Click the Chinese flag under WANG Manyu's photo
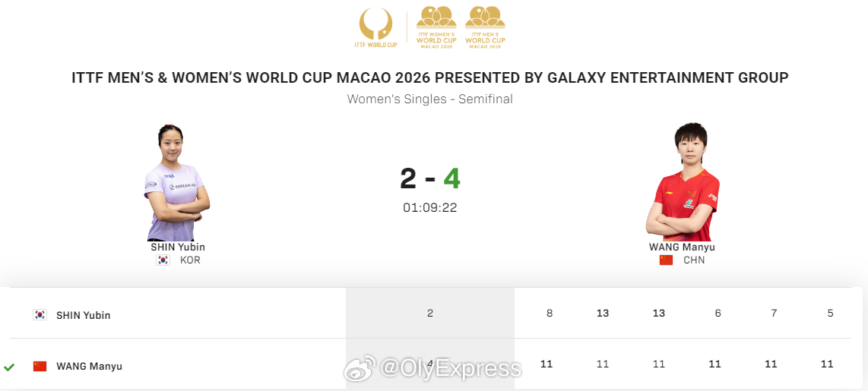This screenshot has height=391, width=868. 666,260
